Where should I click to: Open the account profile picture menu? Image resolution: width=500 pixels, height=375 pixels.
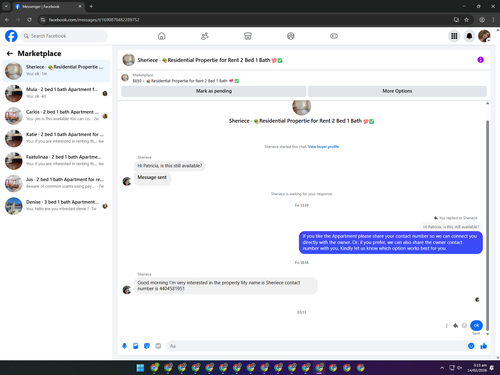pos(484,36)
